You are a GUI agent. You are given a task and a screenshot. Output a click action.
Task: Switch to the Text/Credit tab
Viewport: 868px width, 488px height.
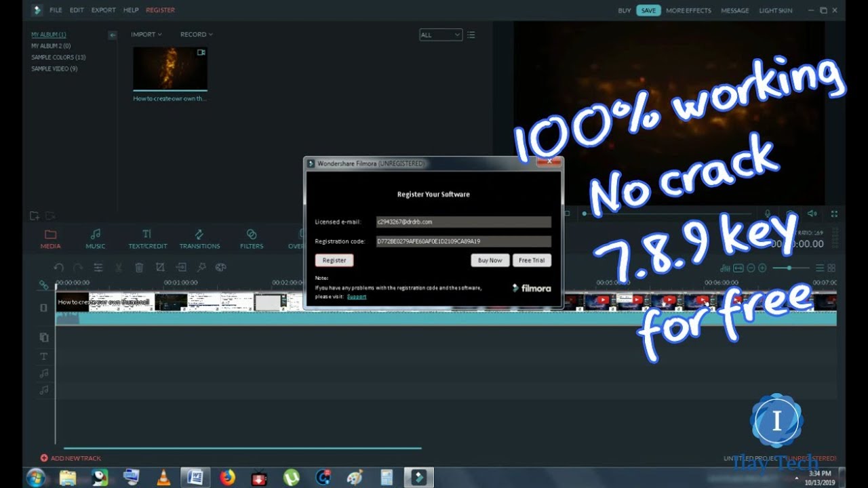(147, 239)
